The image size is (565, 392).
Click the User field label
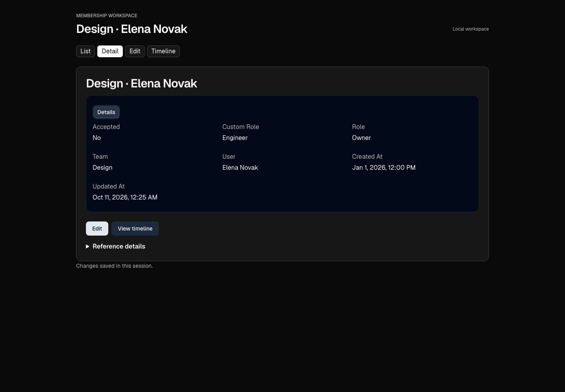[229, 157]
